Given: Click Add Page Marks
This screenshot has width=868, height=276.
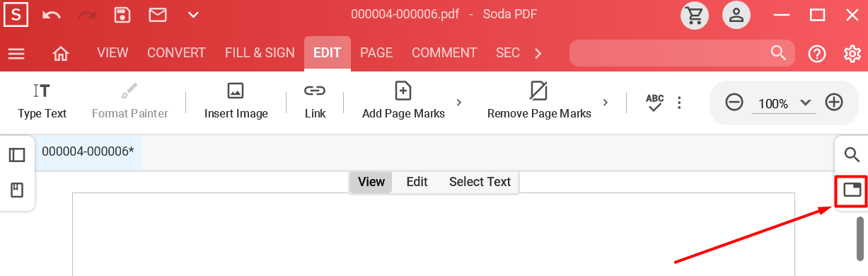Looking at the screenshot, I should 403,102.
